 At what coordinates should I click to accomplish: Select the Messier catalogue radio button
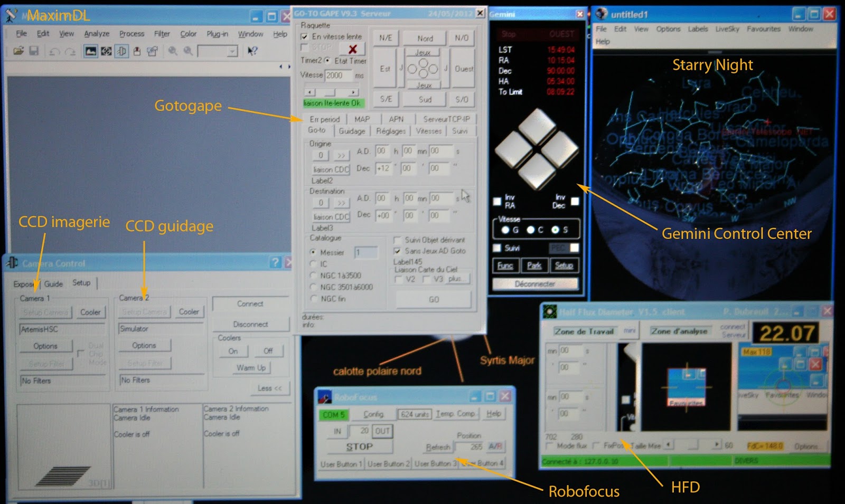tap(313, 252)
